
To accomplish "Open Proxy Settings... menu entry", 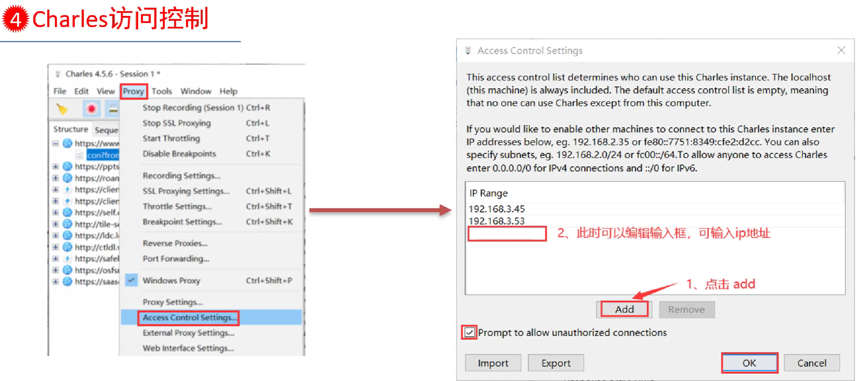I will [x=211, y=302].
